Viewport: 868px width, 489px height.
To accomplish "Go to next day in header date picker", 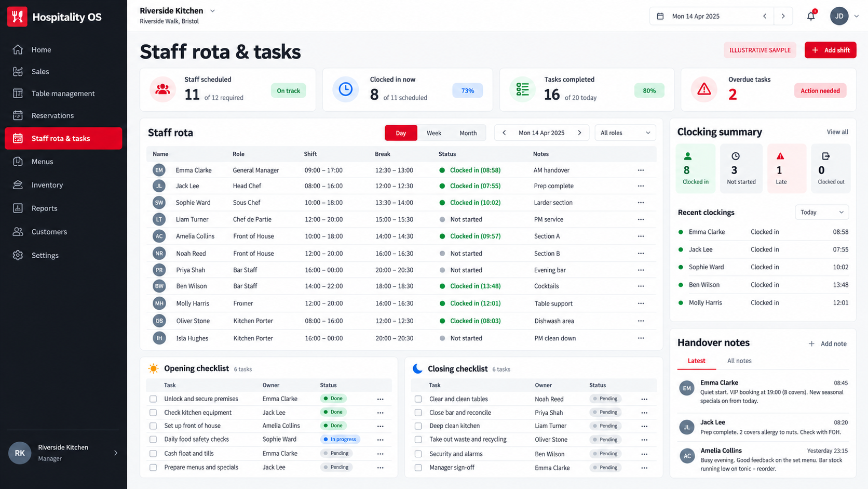I will tap(783, 16).
